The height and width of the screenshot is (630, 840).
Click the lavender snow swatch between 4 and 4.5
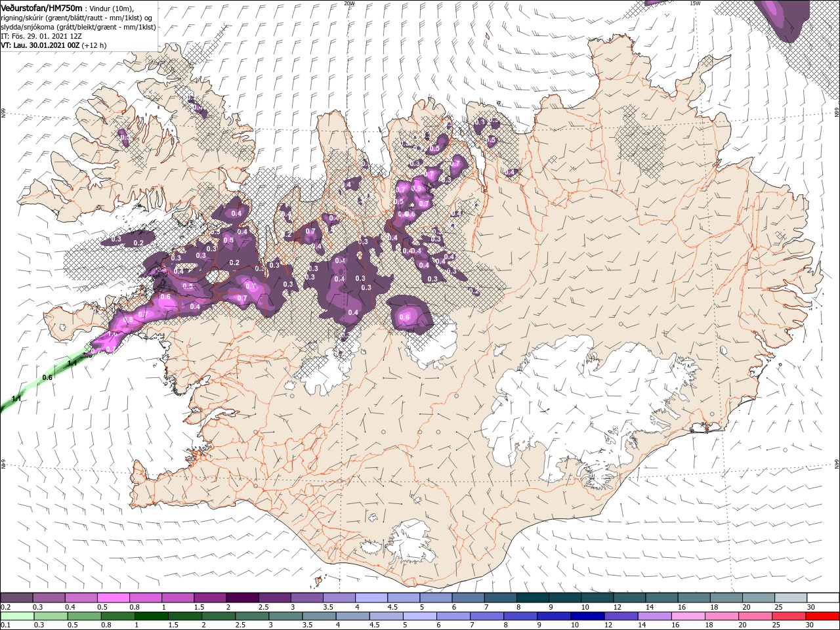[371, 598]
